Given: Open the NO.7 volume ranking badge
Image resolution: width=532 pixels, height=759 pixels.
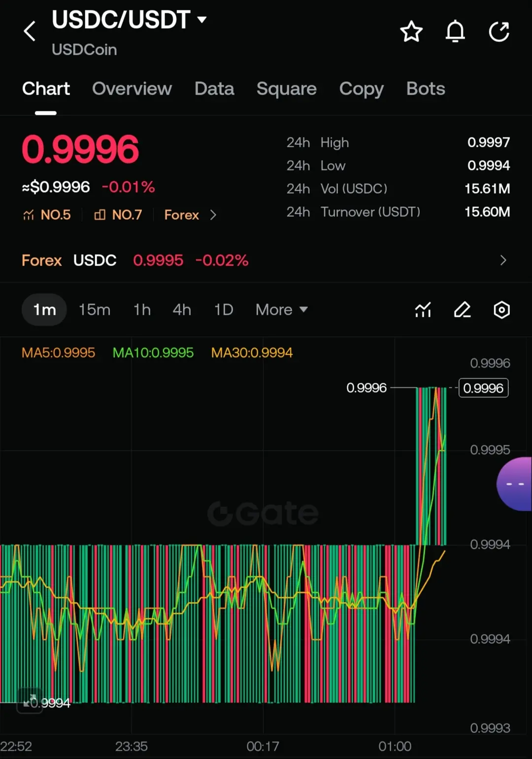Looking at the screenshot, I should 118,215.
